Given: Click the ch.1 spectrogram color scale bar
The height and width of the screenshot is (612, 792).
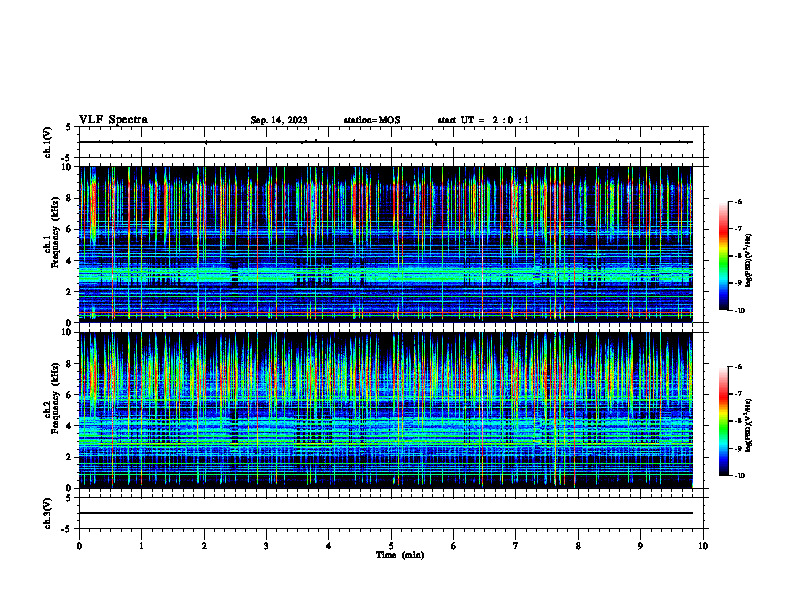Looking at the screenshot, I should point(723,256).
